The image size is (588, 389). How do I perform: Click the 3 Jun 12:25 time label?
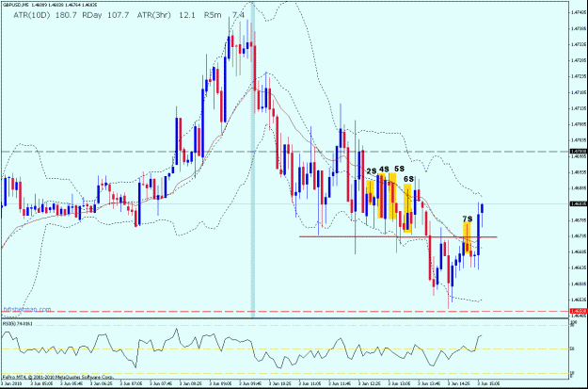tap(370, 385)
